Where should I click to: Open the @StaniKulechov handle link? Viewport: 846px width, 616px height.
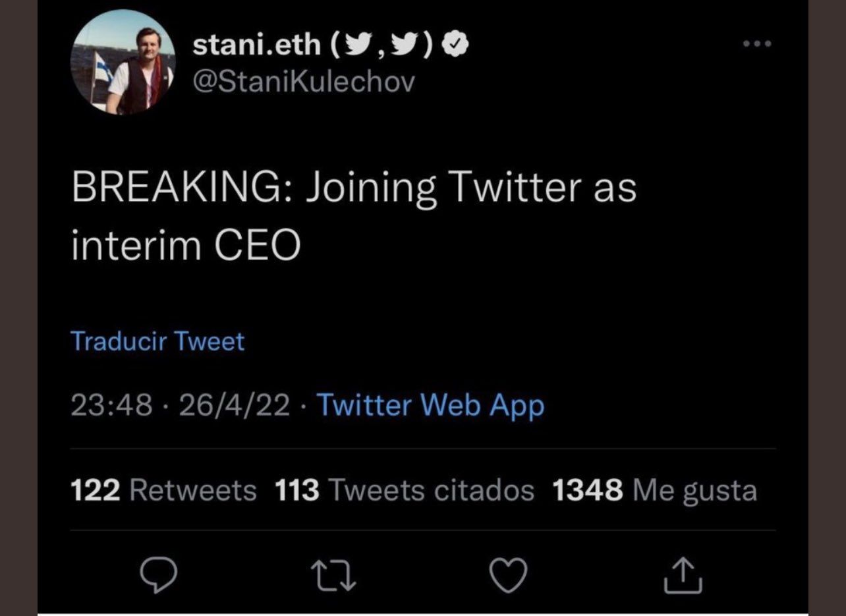pyautogui.click(x=304, y=82)
